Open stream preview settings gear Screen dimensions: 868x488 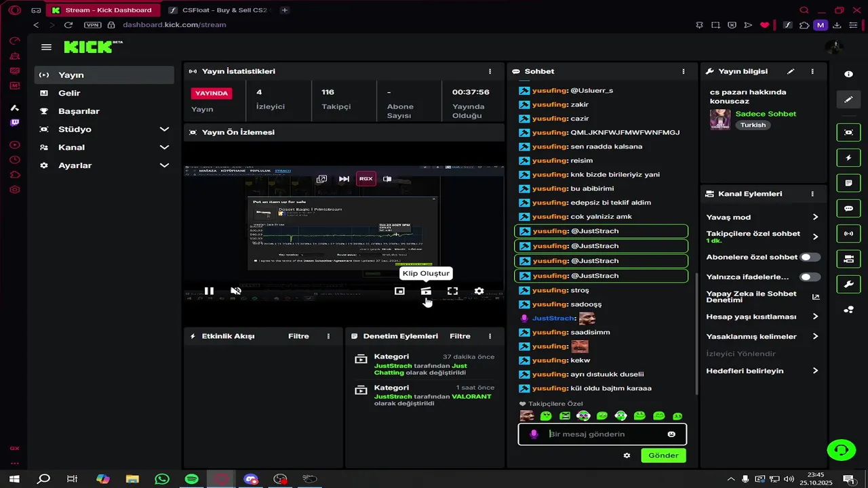pyautogui.click(x=479, y=291)
